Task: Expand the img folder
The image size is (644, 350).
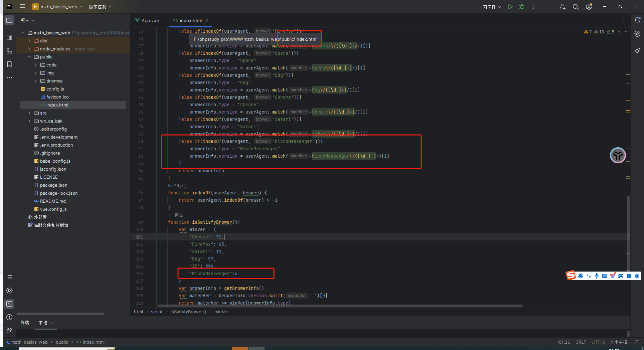Action: click(36, 73)
